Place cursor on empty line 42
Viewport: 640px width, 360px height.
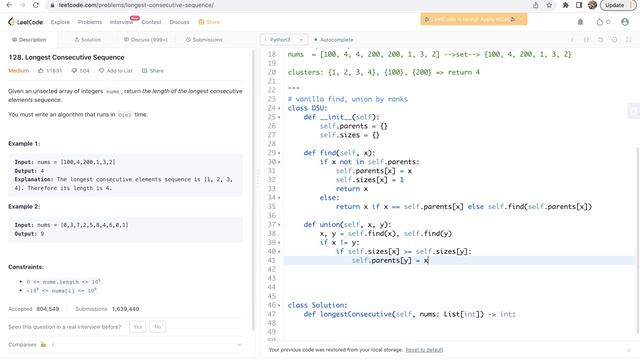[459, 269]
